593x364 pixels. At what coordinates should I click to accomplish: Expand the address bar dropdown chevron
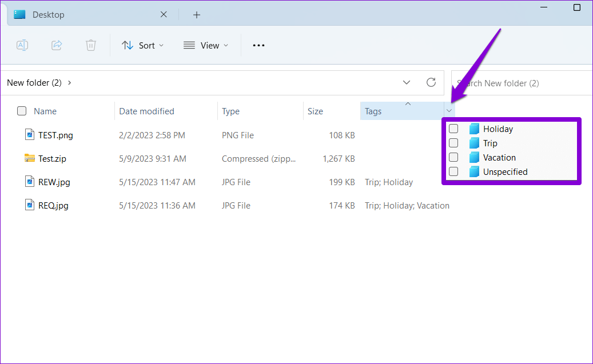click(406, 82)
